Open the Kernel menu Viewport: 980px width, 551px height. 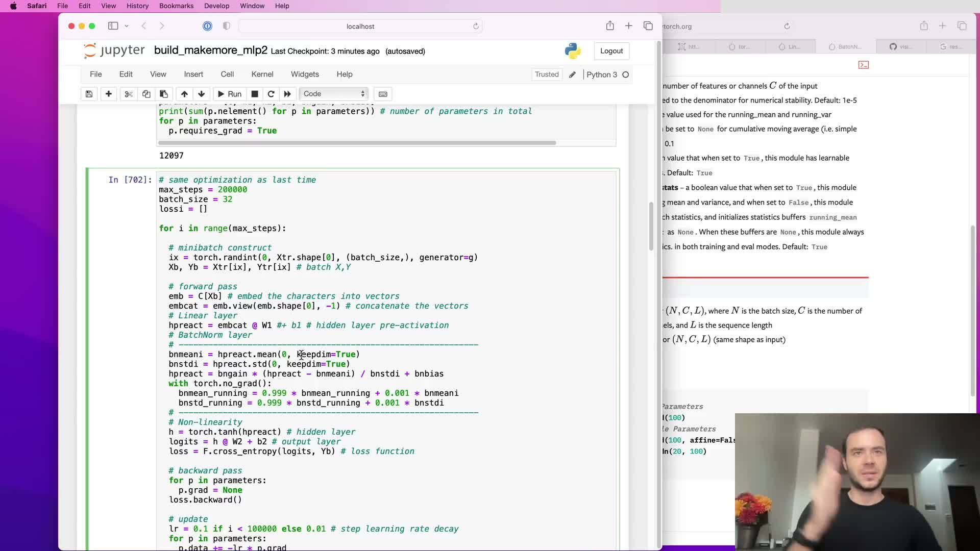click(x=262, y=74)
